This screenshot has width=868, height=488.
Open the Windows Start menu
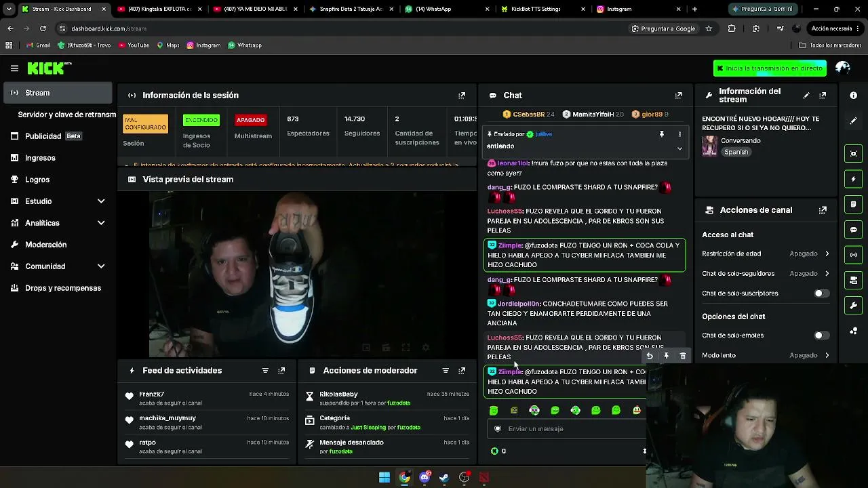pyautogui.click(x=384, y=477)
